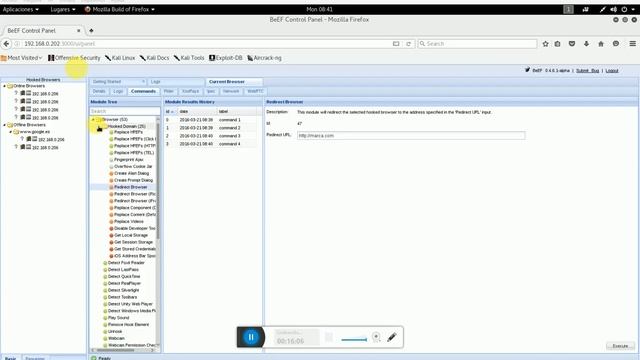
Task: Focus the Module Tree search box
Action: pyautogui.click(x=125, y=111)
